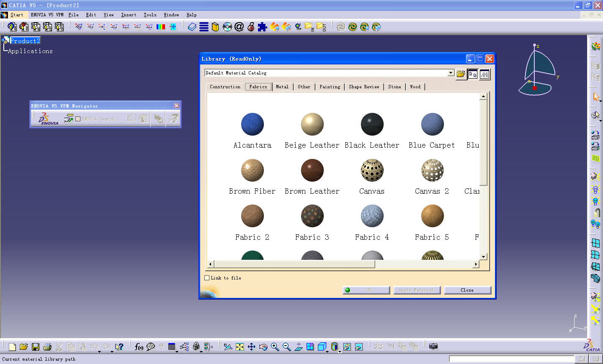Enable the Link to file checkbox
The width and height of the screenshot is (603, 364).
207,278
